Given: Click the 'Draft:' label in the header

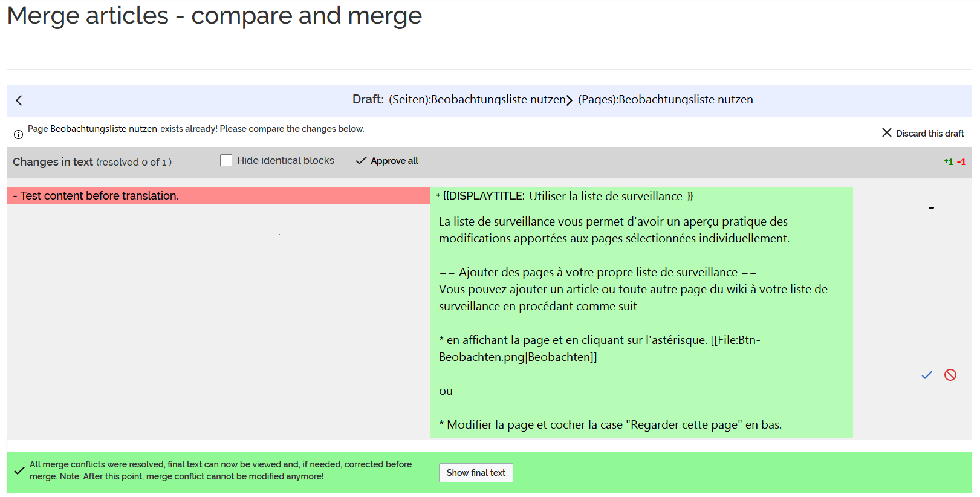Looking at the screenshot, I should 368,99.
